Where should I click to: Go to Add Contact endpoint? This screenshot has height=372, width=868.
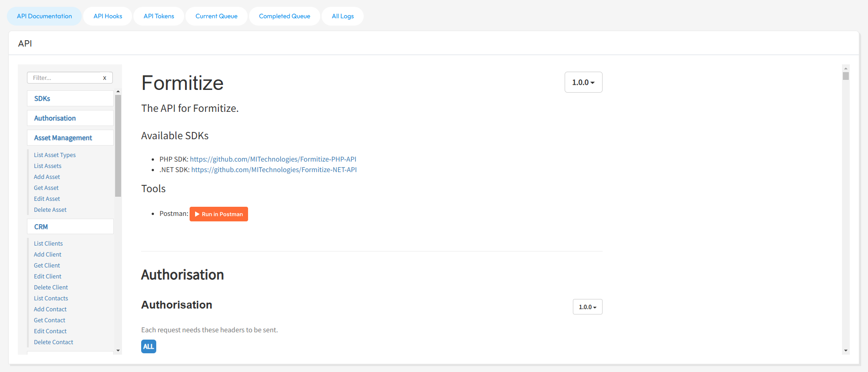tap(50, 309)
